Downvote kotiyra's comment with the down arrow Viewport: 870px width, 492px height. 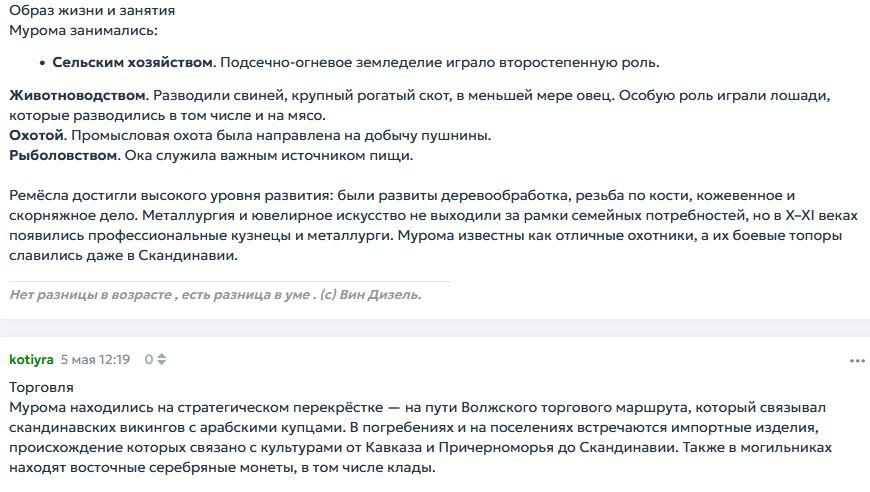pos(161,363)
